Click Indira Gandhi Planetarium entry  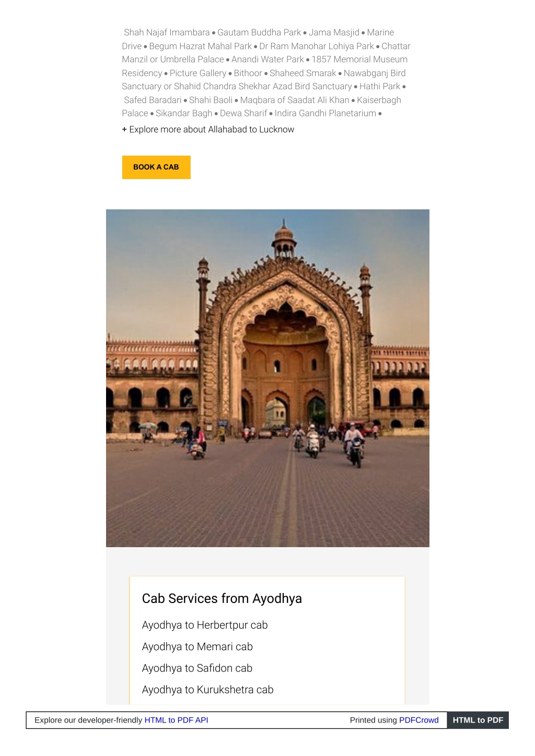coord(325,113)
